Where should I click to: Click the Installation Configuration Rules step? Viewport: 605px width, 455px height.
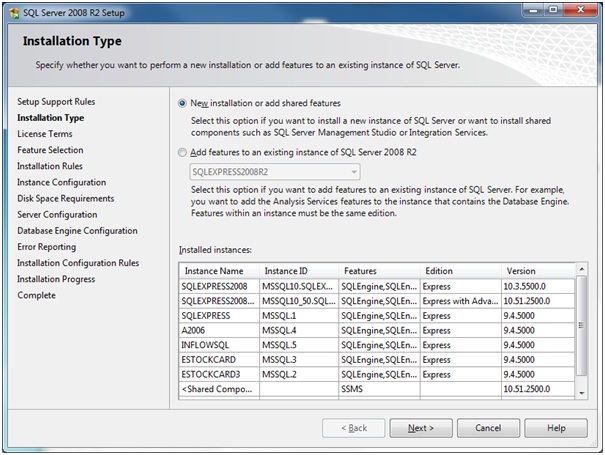point(78,263)
